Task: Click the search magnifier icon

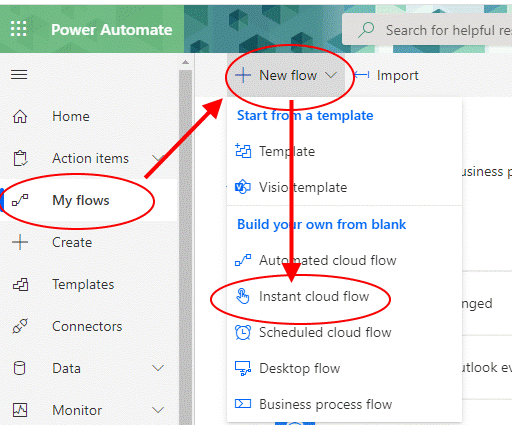Action: coord(366,30)
